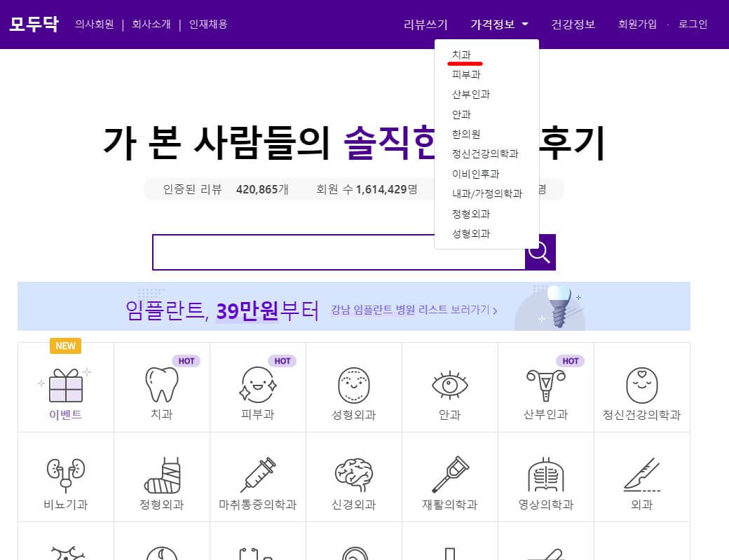
Task: Select the 외과 scalpel icon
Action: click(642, 474)
